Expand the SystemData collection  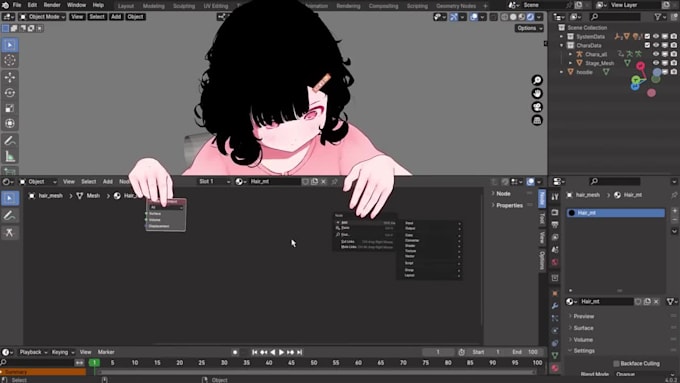[562, 36]
